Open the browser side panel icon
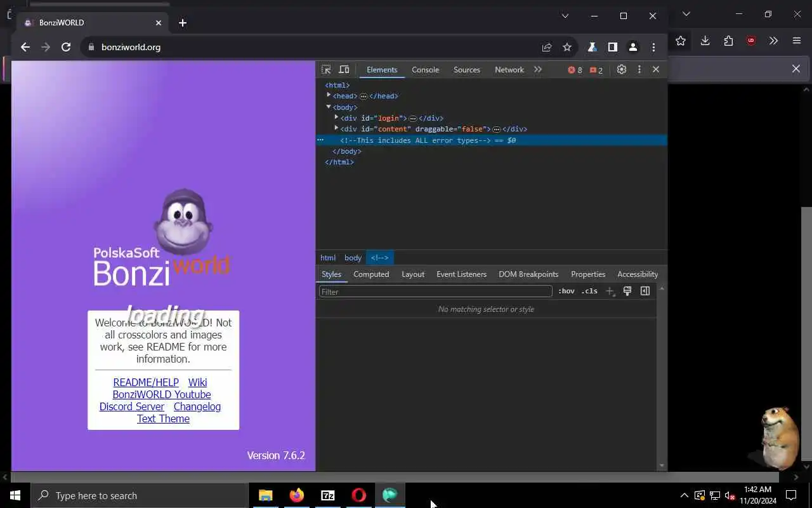 point(613,47)
